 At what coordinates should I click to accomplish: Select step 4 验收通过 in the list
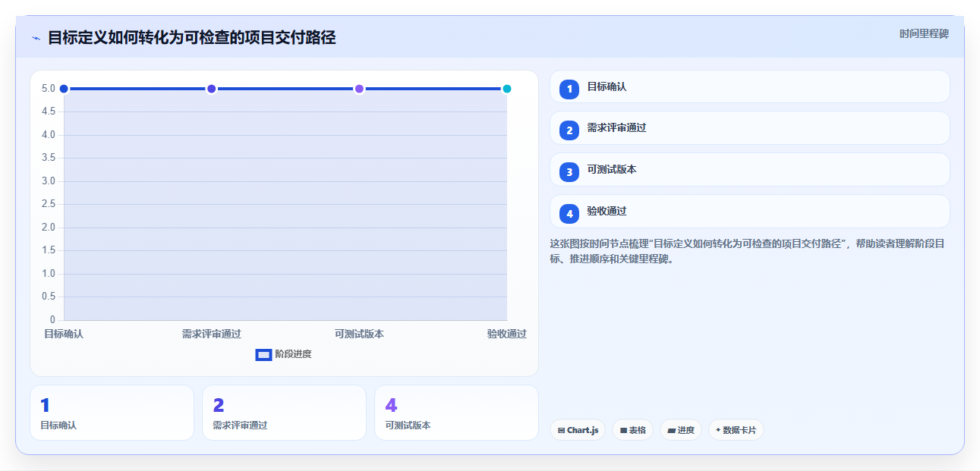[749, 212]
